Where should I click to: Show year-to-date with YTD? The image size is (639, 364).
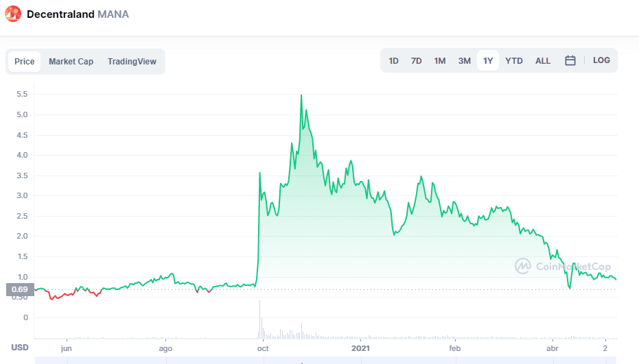(514, 60)
